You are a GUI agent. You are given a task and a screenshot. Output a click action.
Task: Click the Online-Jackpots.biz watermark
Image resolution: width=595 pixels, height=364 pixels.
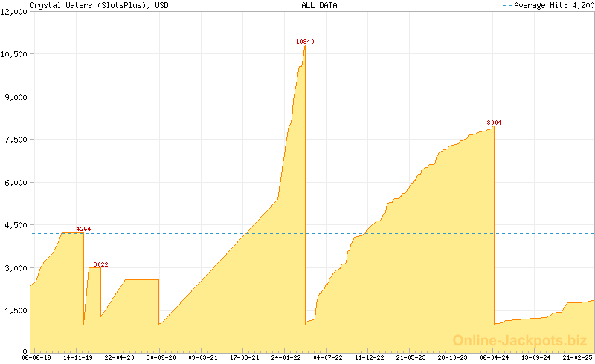pyautogui.click(x=515, y=340)
